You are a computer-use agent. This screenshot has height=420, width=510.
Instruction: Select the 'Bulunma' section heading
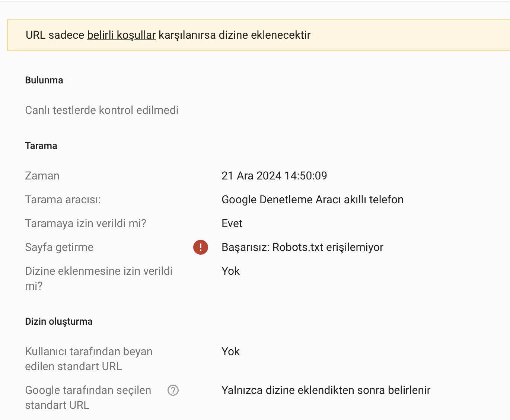[44, 80]
